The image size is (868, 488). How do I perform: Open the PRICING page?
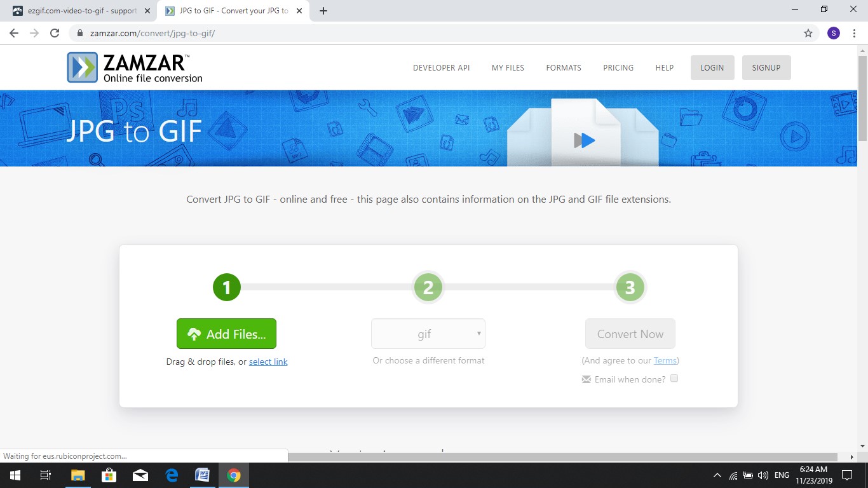(x=618, y=68)
